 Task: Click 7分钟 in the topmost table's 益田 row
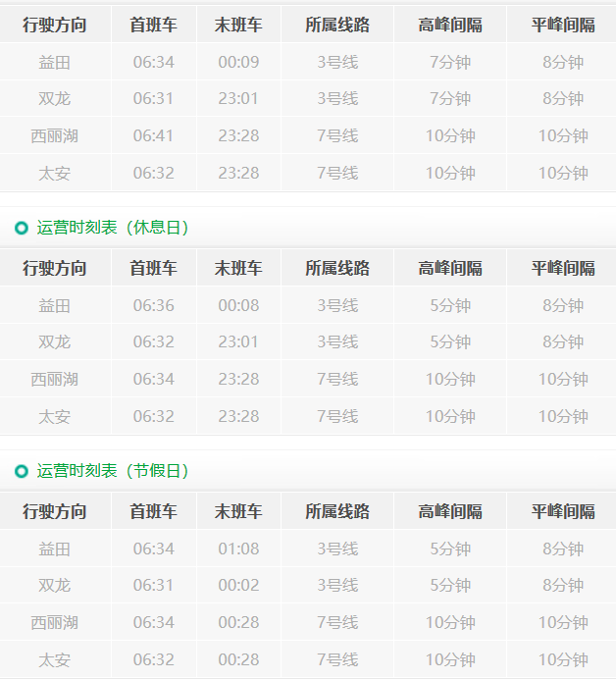(x=450, y=63)
